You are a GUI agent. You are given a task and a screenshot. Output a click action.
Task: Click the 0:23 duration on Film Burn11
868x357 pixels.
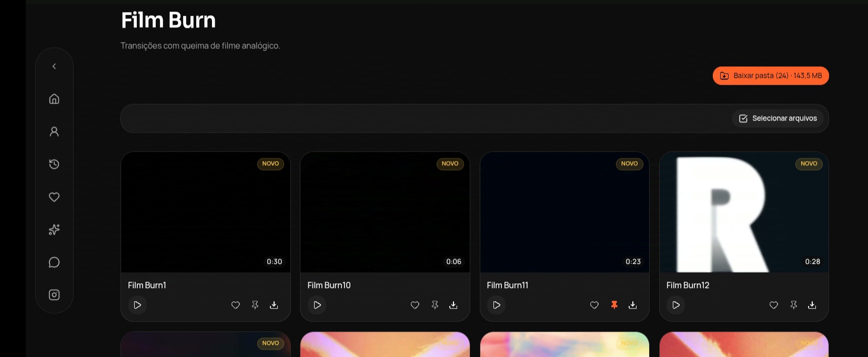633,262
